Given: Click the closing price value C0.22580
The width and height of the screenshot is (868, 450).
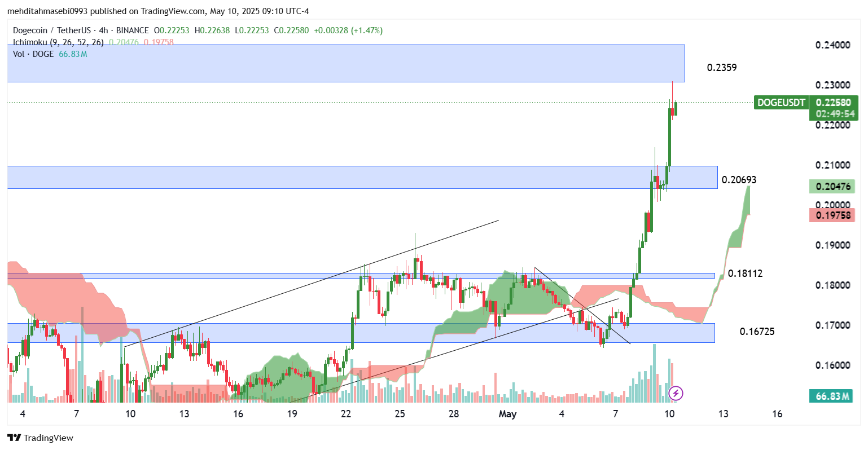Looking at the screenshot, I should [x=291, y=30].
